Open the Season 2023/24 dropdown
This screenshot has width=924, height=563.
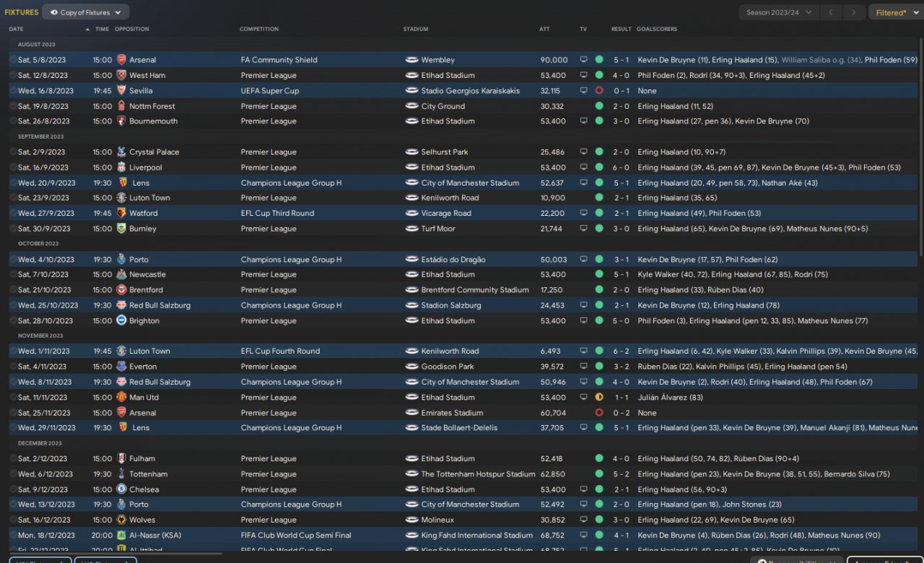(x=779, y=12)
